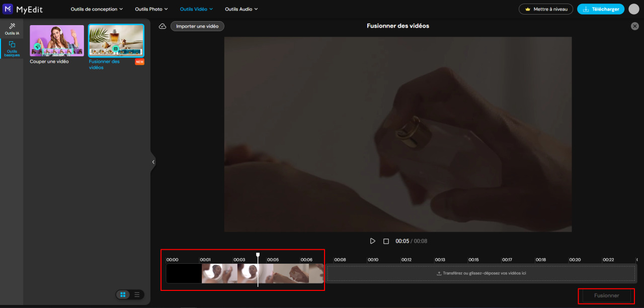The height and width of the screenshot is (308, 644).
Task: Open the user profile avatar
Action: [x=634, y=9]
